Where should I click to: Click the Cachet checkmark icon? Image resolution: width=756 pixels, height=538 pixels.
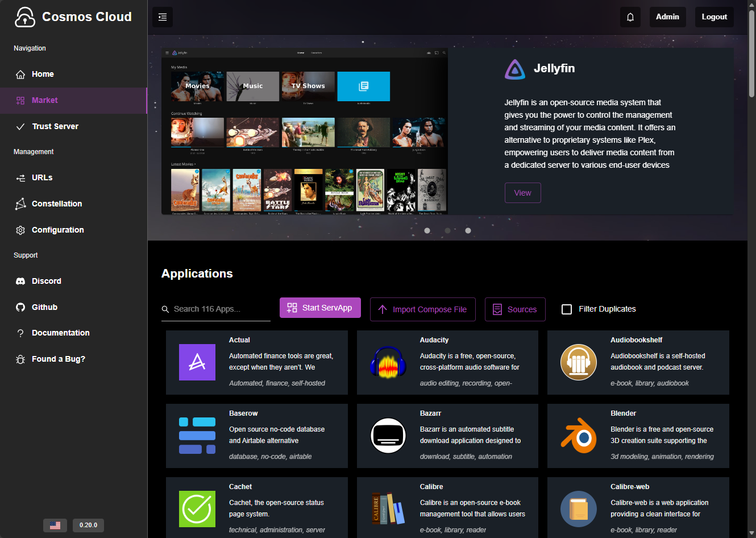[x=197, y=509]
